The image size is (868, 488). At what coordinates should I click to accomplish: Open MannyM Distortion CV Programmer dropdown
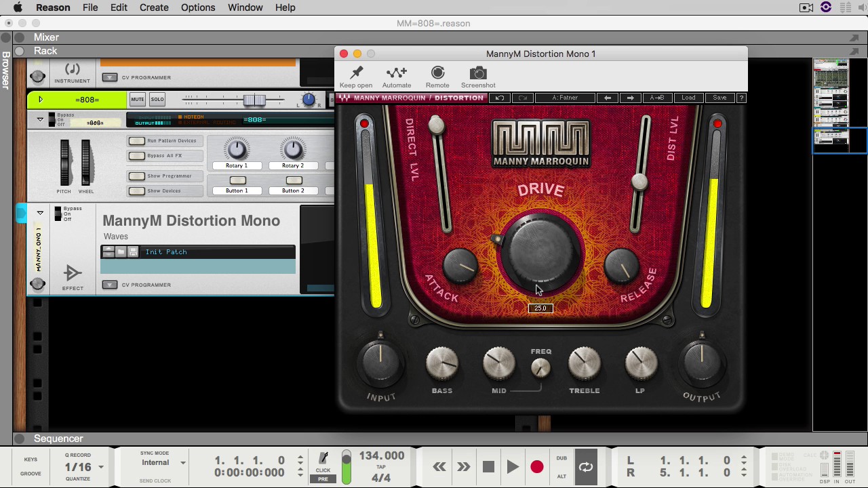110,285
